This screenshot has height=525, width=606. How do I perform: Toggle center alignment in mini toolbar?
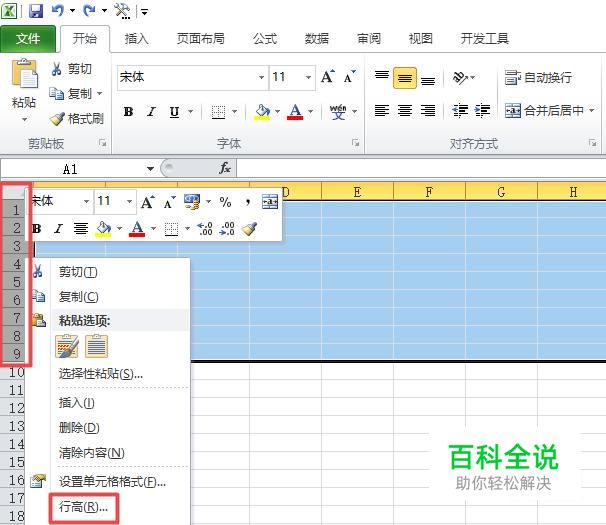81,228
